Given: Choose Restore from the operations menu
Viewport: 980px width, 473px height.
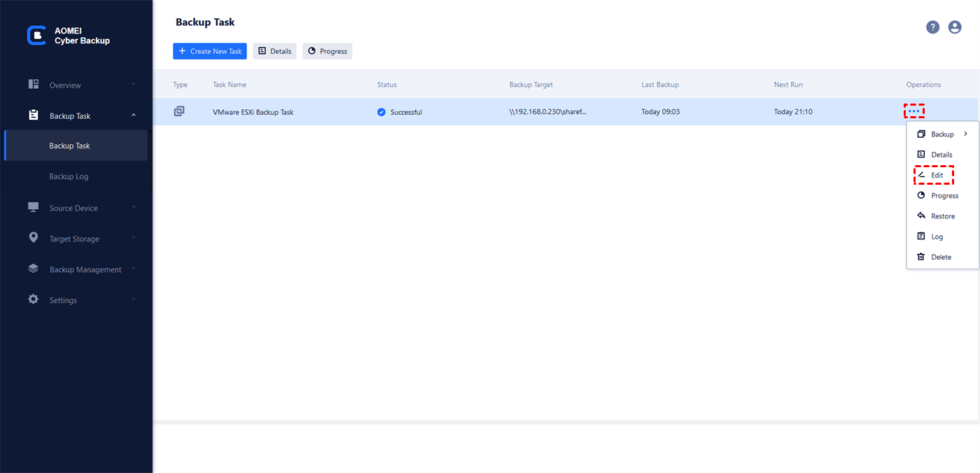Looking at the screenshot, I should tap(942, 216).
